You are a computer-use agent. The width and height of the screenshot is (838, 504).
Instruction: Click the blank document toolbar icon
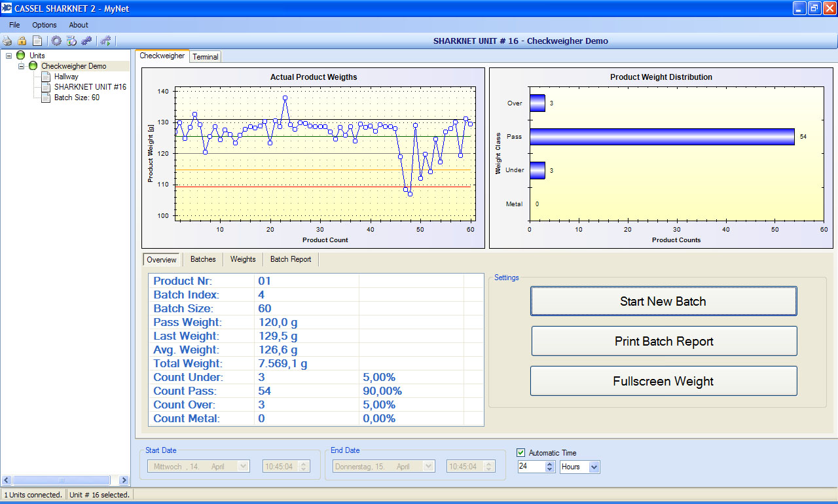click(37, 41)
